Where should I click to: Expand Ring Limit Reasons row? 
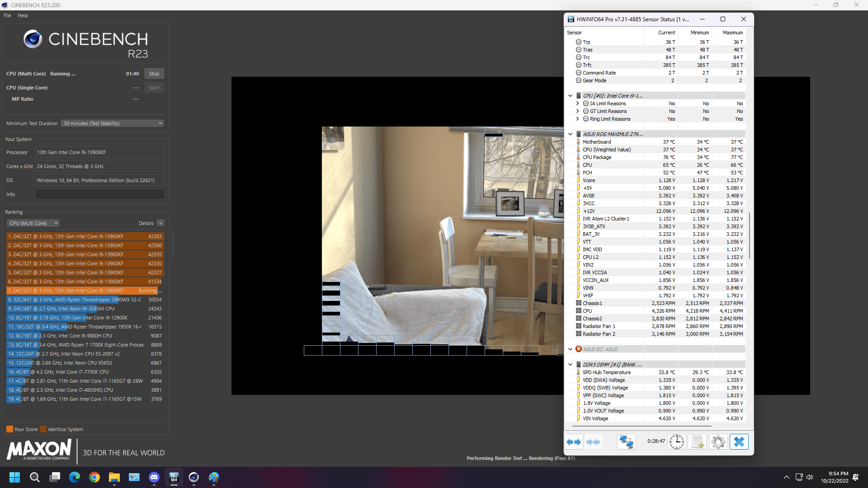pos(577,119)
